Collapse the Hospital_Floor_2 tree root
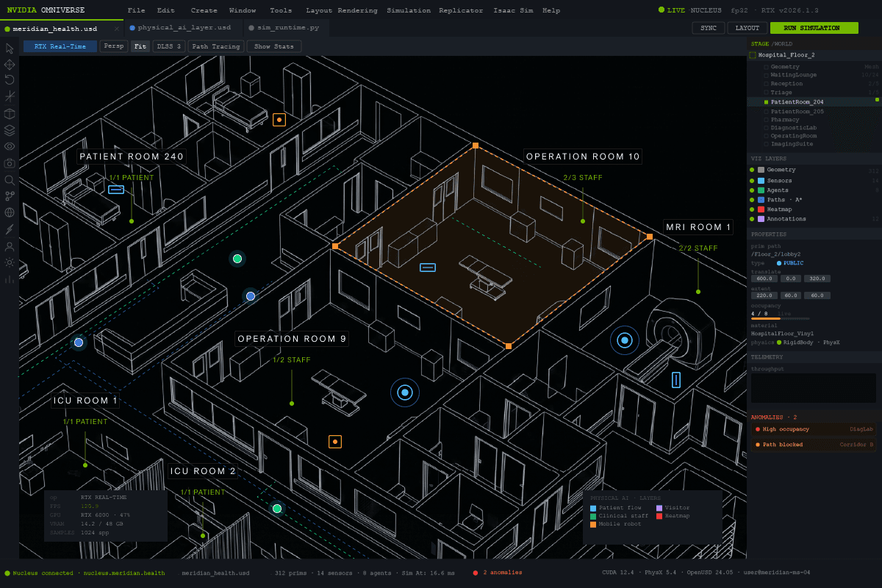882x588 pixels. [x=753, y=55]
